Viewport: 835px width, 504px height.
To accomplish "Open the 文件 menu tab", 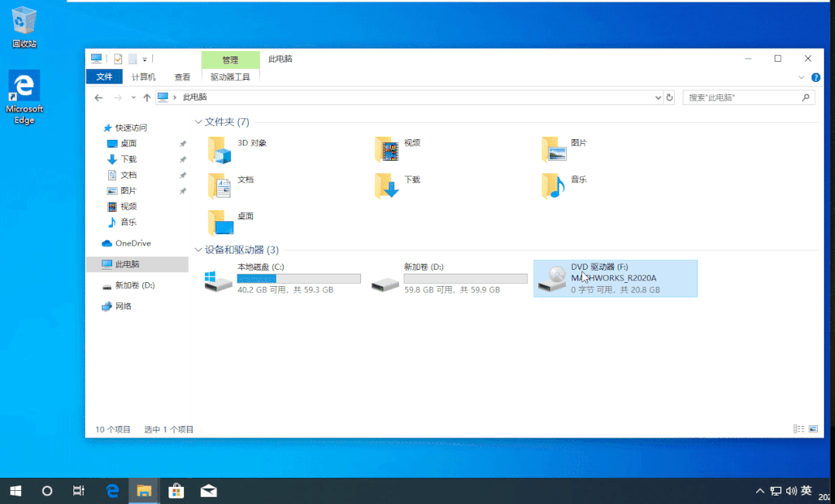I will coord(104,77).
